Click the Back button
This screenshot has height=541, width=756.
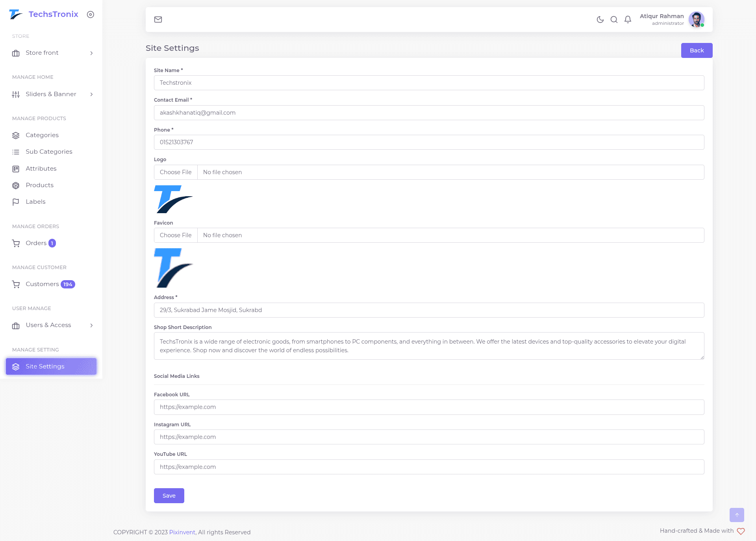click(x=697, y=50)
